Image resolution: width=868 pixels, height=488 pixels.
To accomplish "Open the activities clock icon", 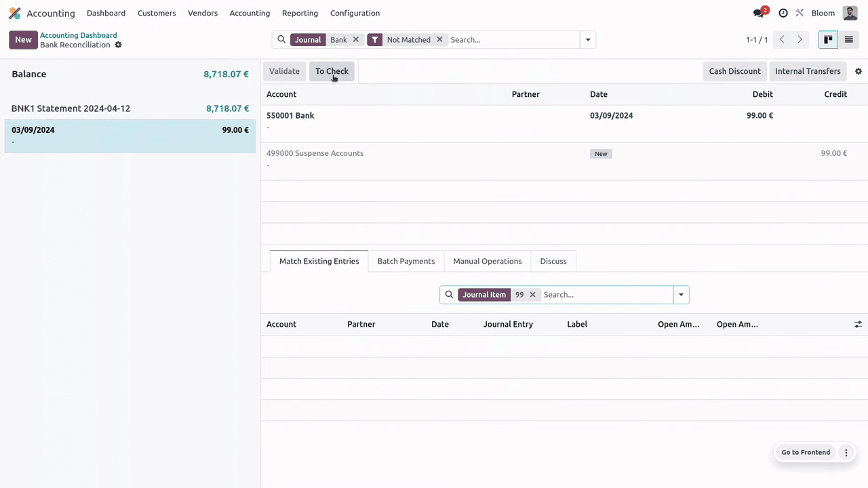I will (783, 13).
